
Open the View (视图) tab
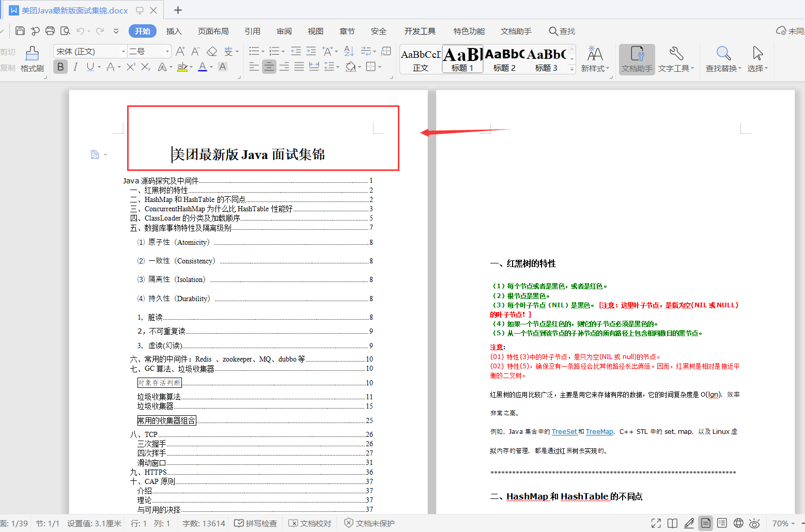tap(316, 32)
